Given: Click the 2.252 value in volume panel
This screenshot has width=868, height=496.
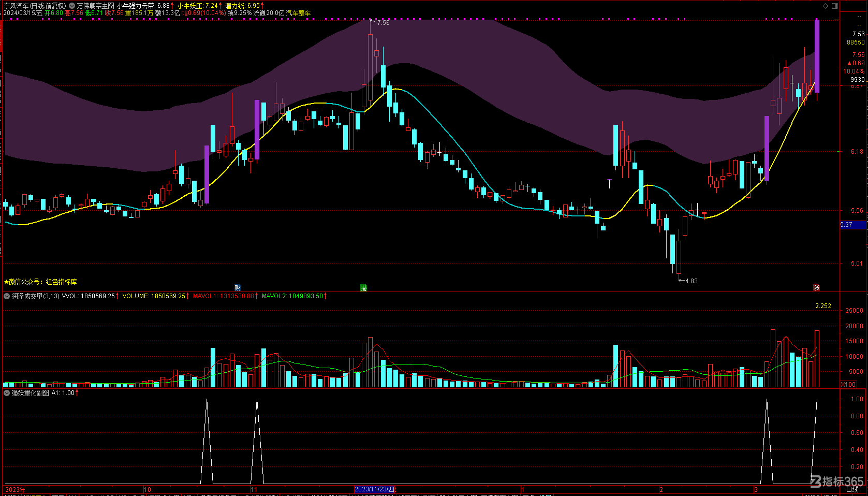Looking at the screenshot, I should click(x=823, y=306).
